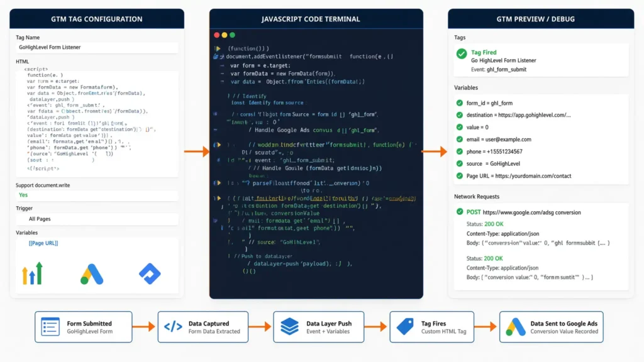Click the destination = https://app.gohighlevel.com text
The height and width of the screenshot is (362, 644).
pyautogui.click(x=518, y=115)
